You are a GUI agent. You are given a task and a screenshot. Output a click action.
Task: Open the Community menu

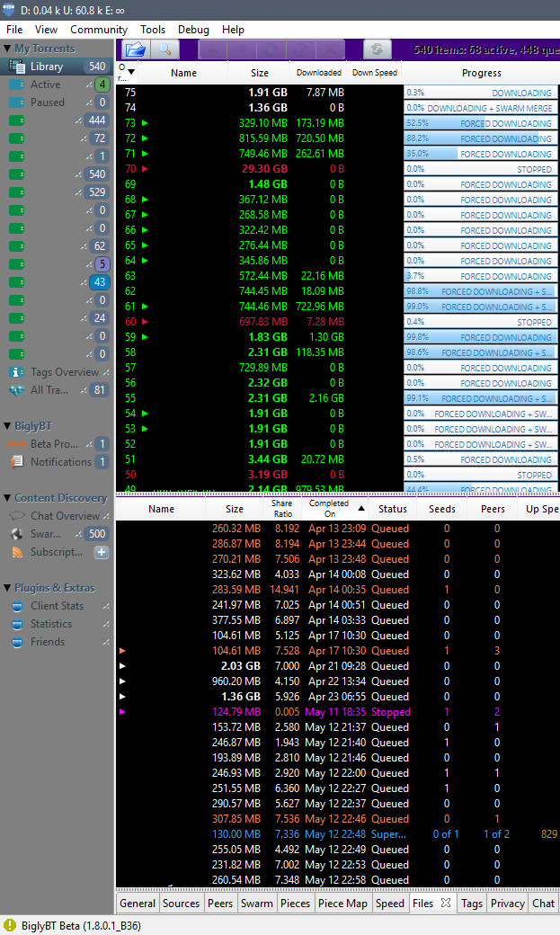(98, 29)
